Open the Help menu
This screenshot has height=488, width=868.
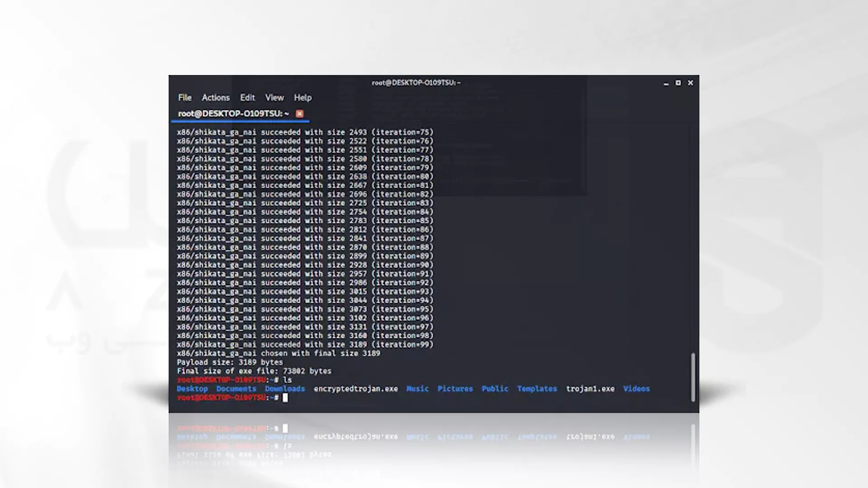tap(302, 98)
